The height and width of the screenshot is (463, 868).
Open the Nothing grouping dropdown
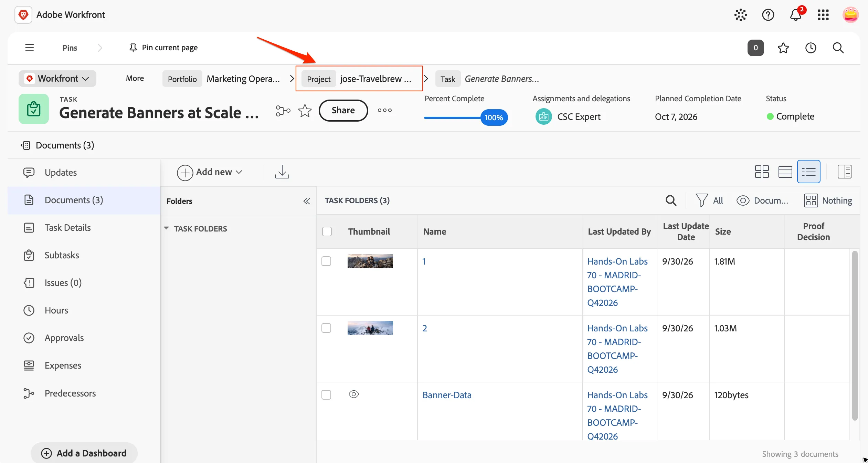click(828, 200)
